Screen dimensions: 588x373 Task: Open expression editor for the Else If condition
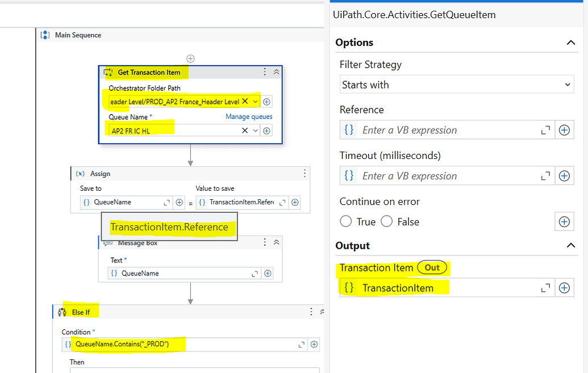(302, 344)
